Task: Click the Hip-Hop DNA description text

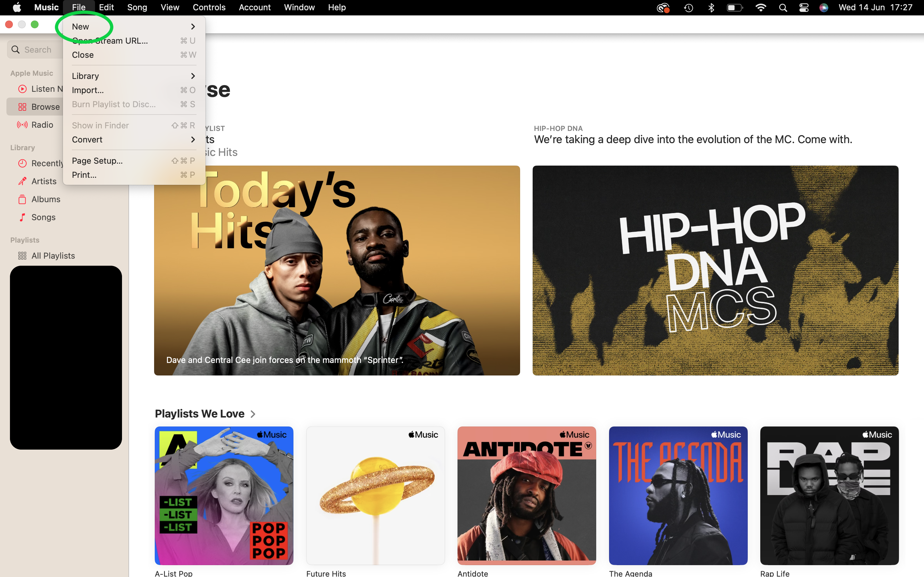Action: point(693,140)
